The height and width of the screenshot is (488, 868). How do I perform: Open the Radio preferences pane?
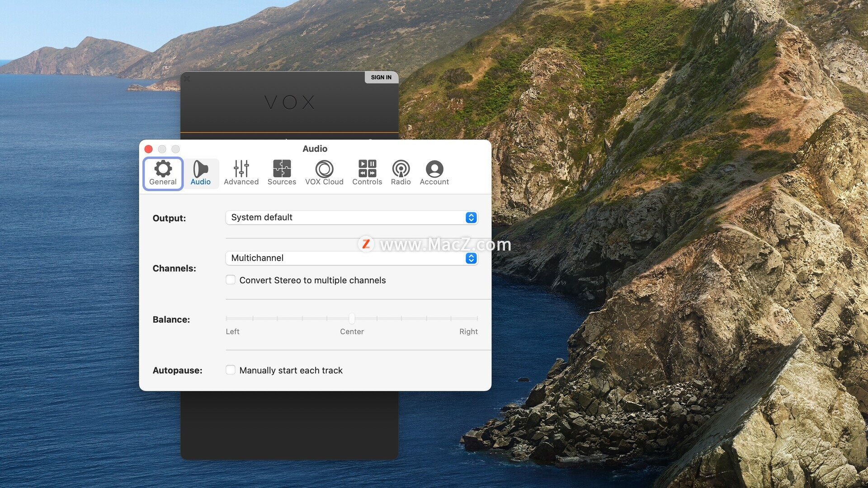click(x=401, y=173)
